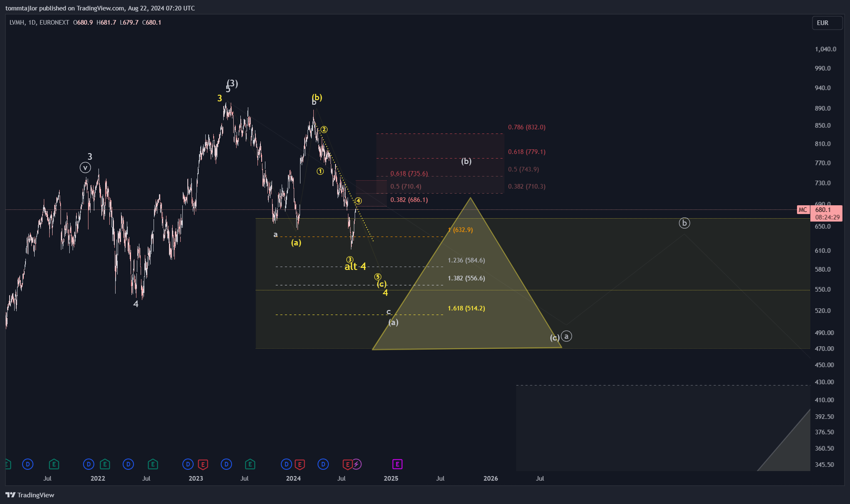The height and width of the screenshot is (504, 850).
Task: Open the green earnings marker above Jul 2021
Action: (54, 464)
